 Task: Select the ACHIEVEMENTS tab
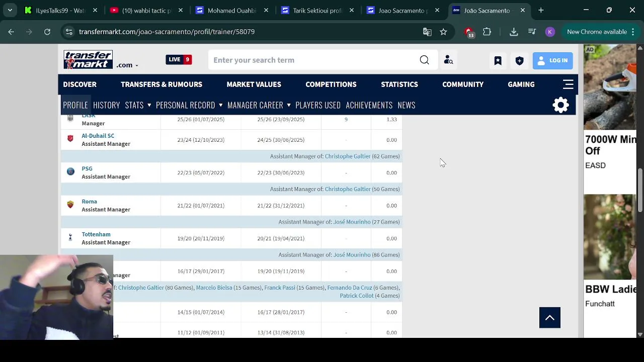[369, 105]
